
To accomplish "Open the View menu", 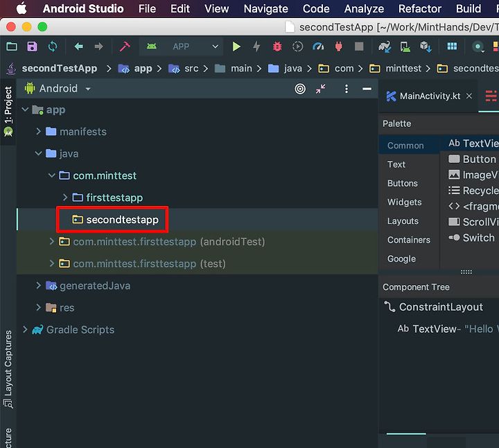I will pyautogui.click(x=216, y=8).
